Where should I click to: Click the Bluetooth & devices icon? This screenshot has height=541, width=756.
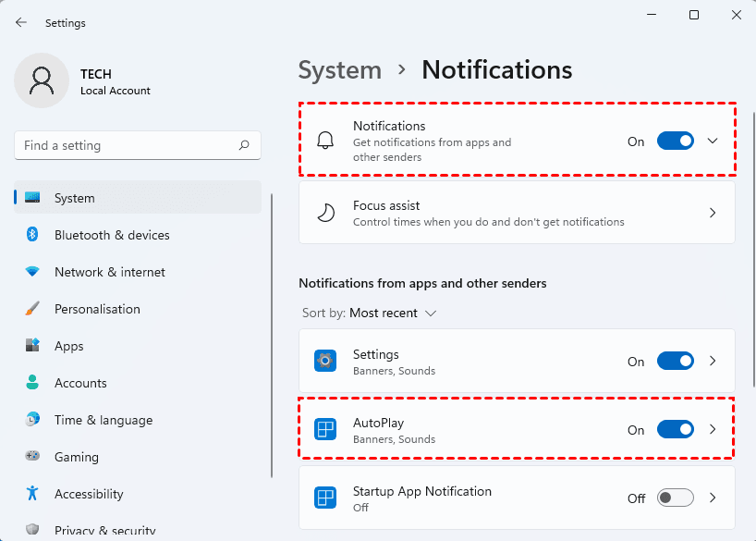(x=32, y=235)
